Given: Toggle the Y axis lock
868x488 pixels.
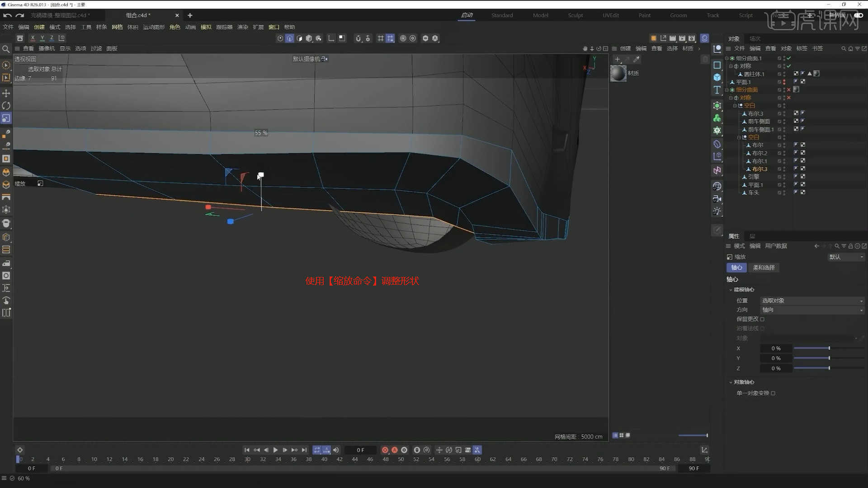Looking at the screenshot, I should click(42, 38).
